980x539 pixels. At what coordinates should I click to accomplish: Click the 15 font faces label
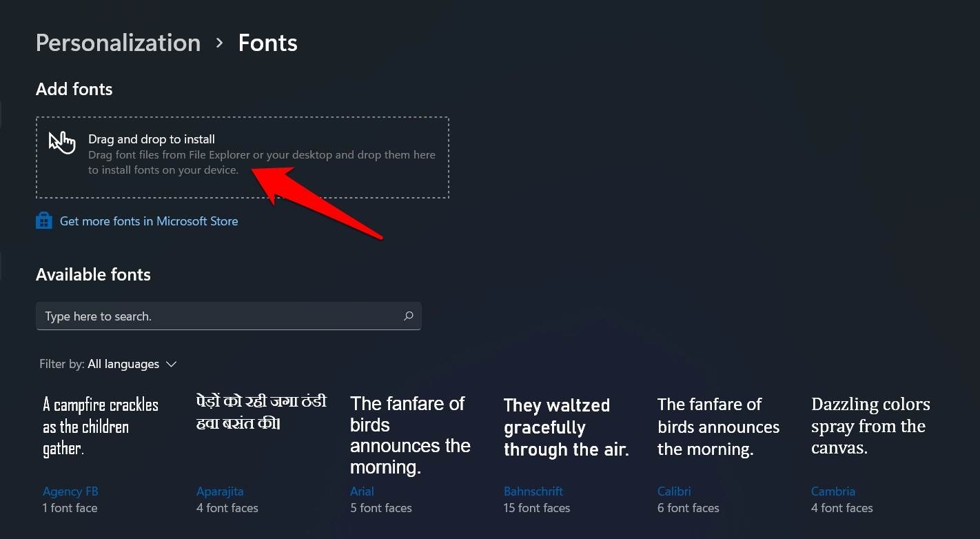537,508
